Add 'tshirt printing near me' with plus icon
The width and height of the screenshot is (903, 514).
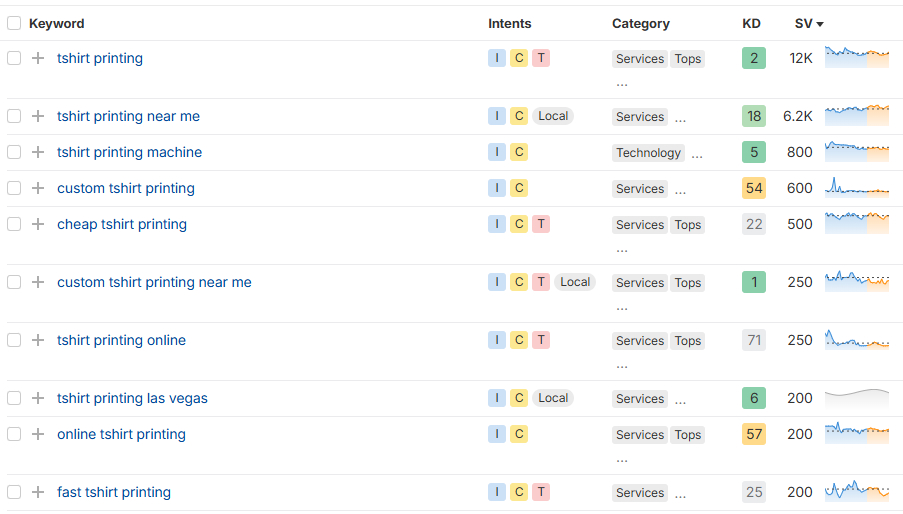tap(38, 116)
